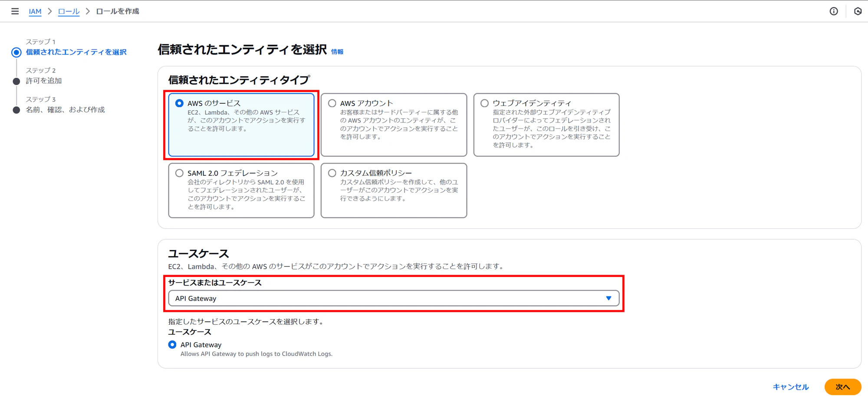Choose the ウェブアイデンティティ radio option

484,103
